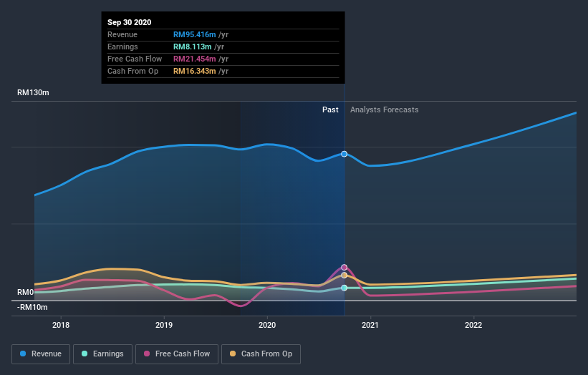The width and height of the screenshot is (588, 375).
Task: Click the Cash From Op data point marker
Action: click(x=344, y=276)
